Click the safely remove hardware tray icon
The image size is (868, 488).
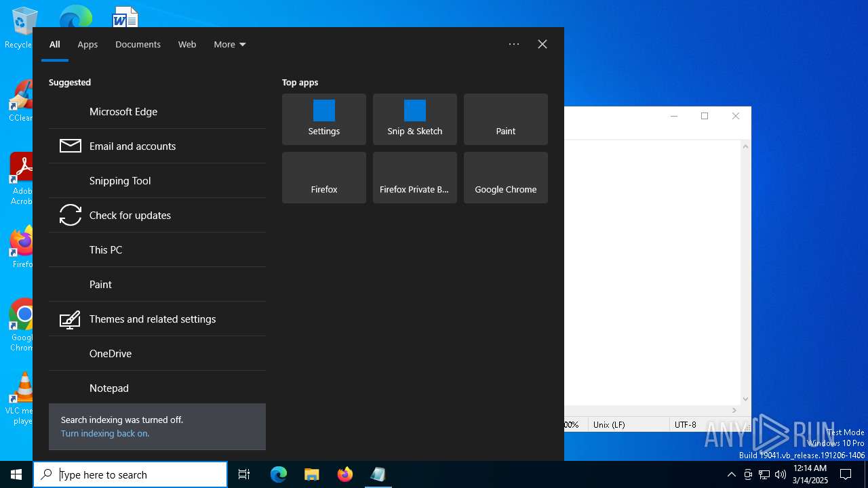coord(748,474)
